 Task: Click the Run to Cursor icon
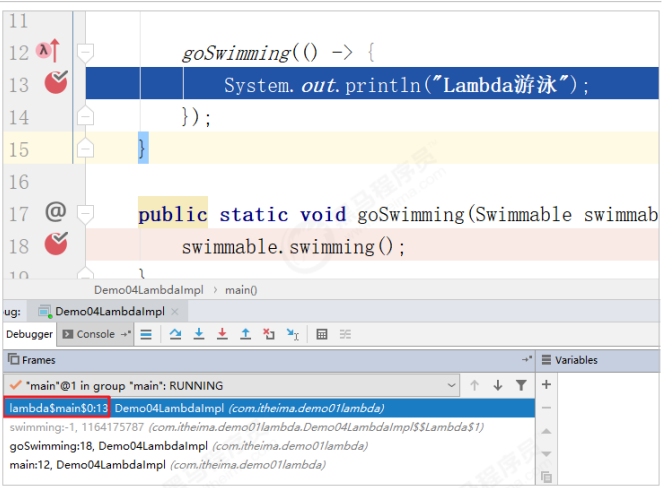click(x=293, y=334)
